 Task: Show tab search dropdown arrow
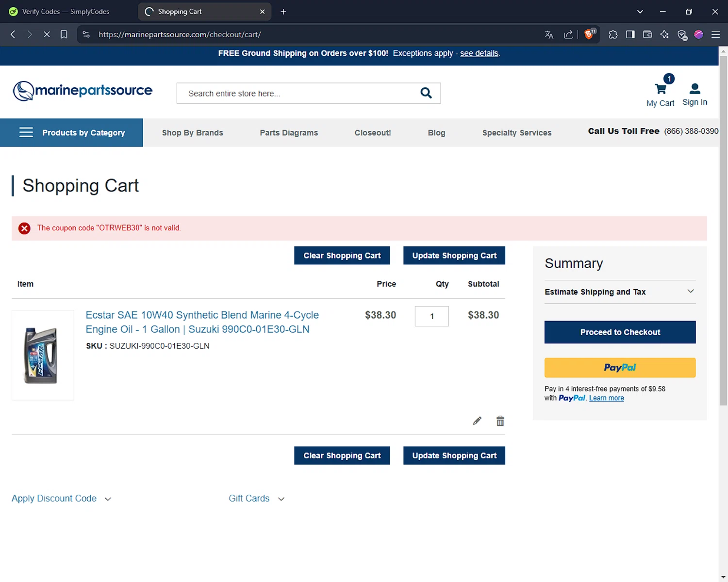click(640, 12)
